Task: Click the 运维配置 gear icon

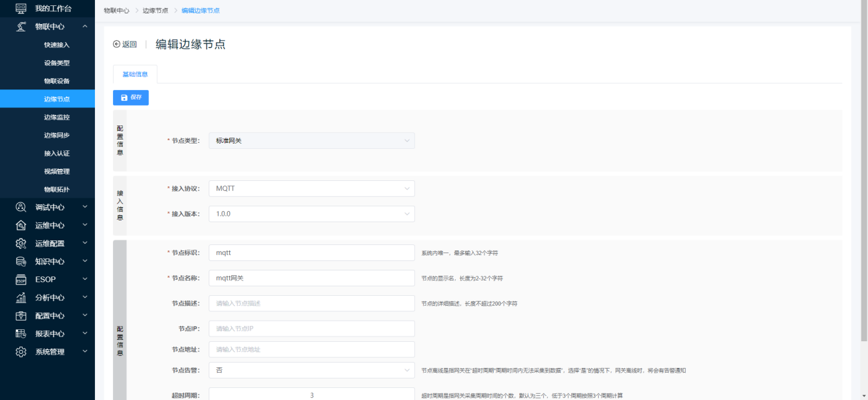Action: (21, 243)
